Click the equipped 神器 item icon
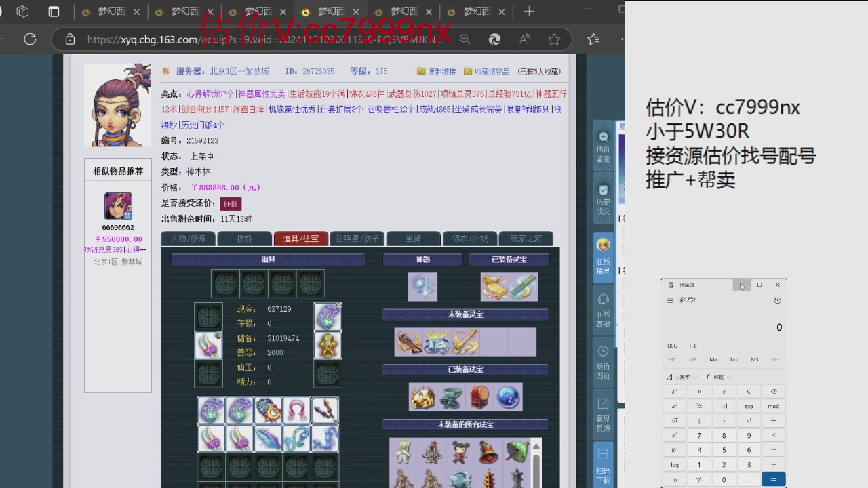Viewport: 868px width, 488px height. click(x=422, y=287)
